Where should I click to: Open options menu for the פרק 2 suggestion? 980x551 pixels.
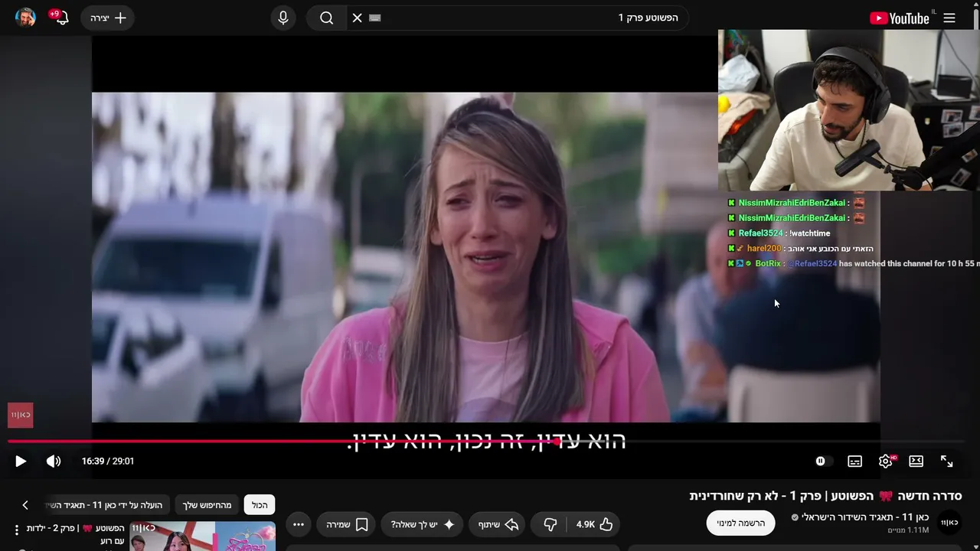(x=16, y=530)
